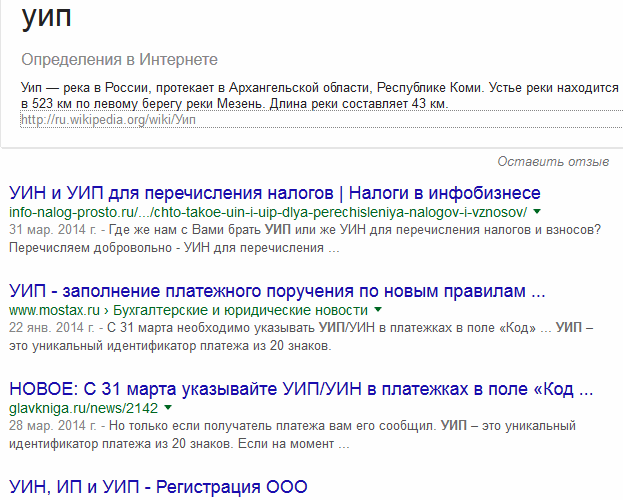623x500 pixels.
Task: Click "Оставить отзыв" feedback link
Action: coord(553,162)
